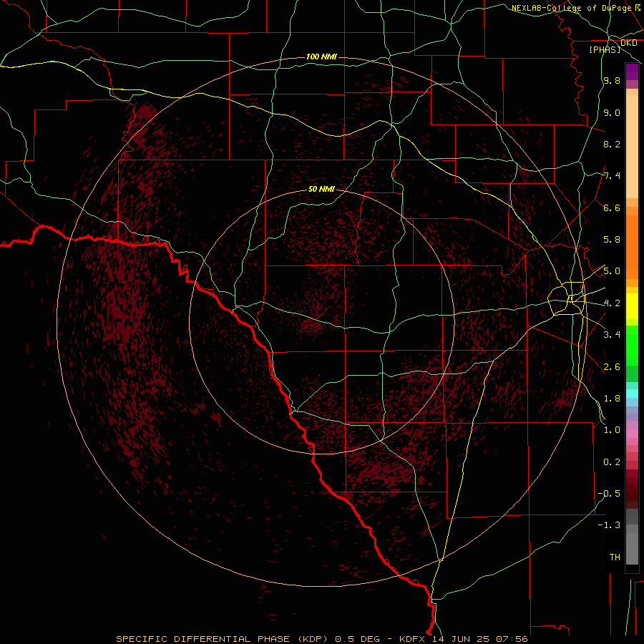Click the 0.2 scale label
Screen dimensions: 644x644
pos(612,462)
